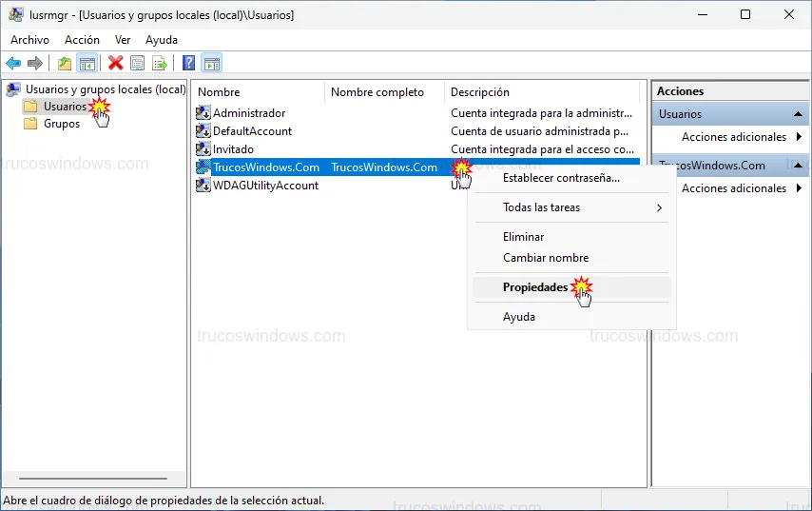Click Cambiar nombre in context menu
The image size is (812, 511).
click(x=546, y=258)
